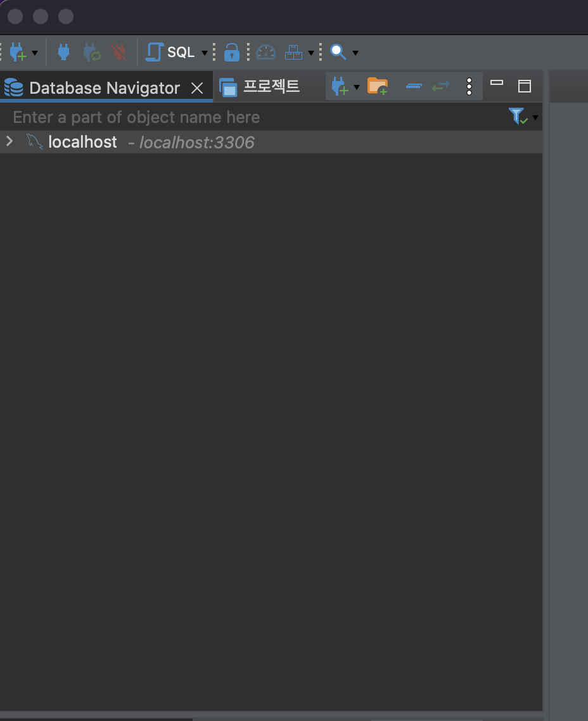Select the localhost connection row
588x721 pixels.
pyautogui.click(x=271, y=142)
